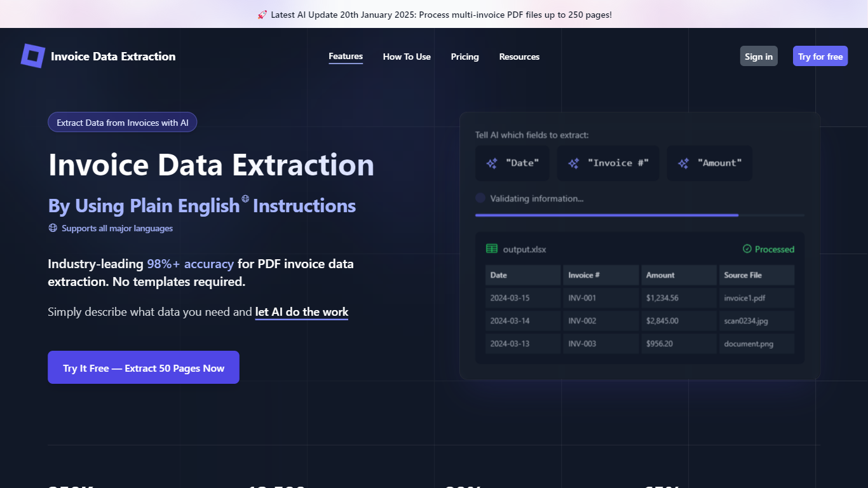Click the 2024-03-13 date cell
Viewport: 868px width, 488px height.
pos(523,344)
